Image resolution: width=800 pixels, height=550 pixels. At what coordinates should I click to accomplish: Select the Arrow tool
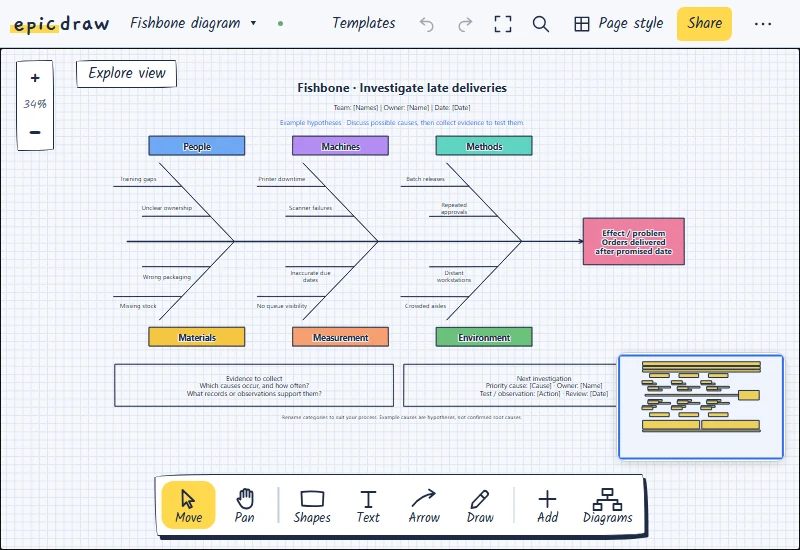(x=424, y=505)
